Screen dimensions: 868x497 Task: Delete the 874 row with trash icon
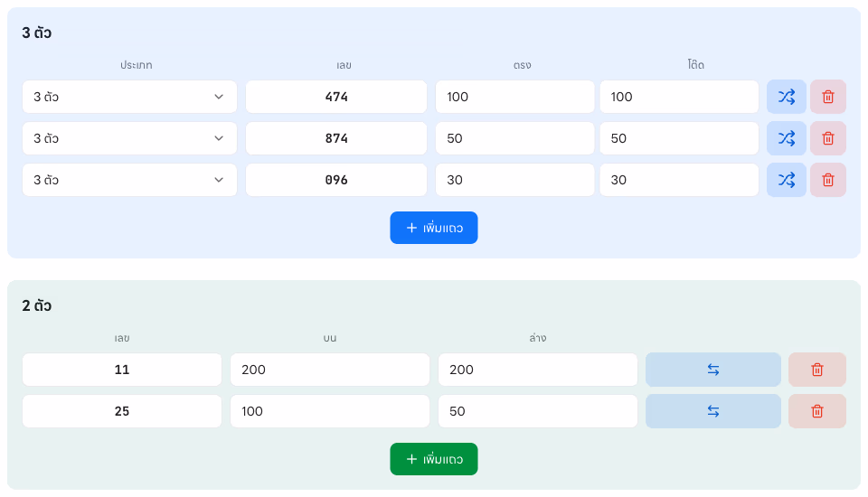(828, 138)
